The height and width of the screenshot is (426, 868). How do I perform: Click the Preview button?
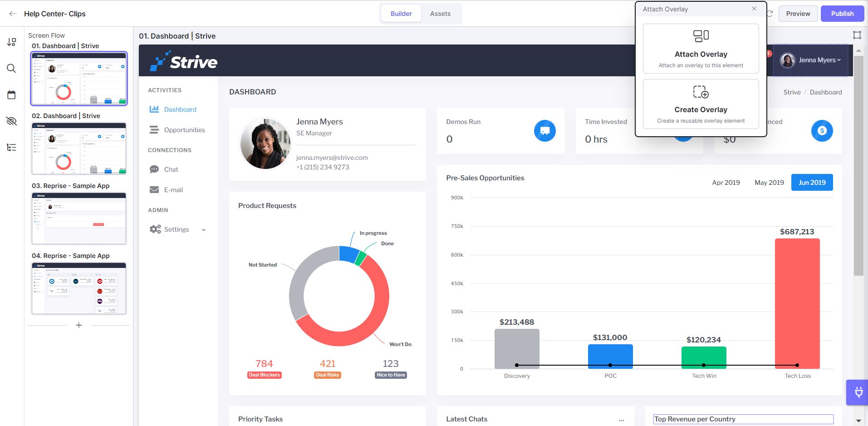[x=798, y=14]
